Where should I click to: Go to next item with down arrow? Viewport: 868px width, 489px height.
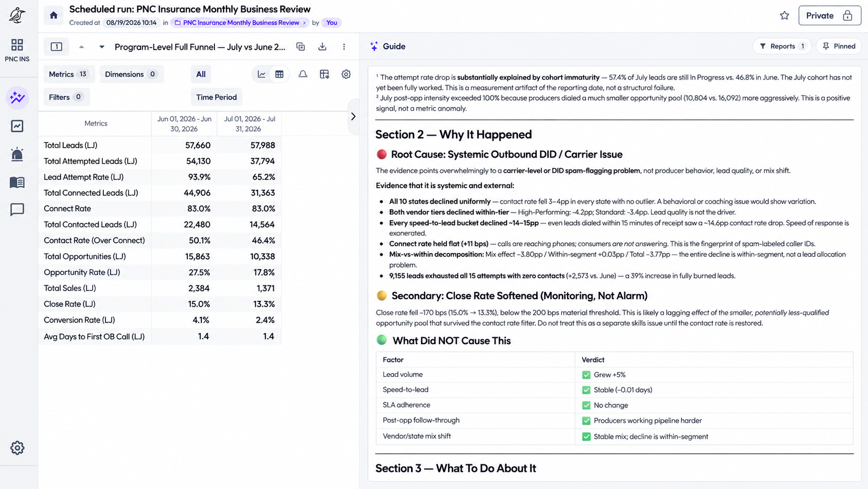102,47
